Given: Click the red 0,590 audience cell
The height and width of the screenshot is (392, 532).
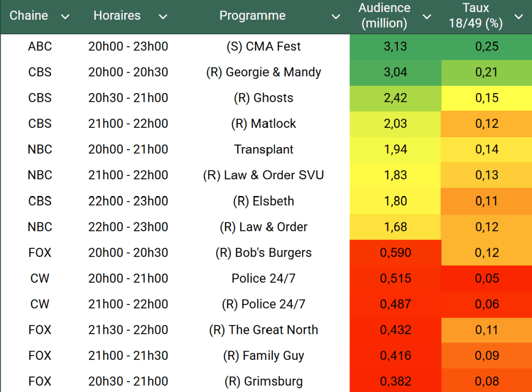Looking at the screenshot, I should click(x=395, y=253).
